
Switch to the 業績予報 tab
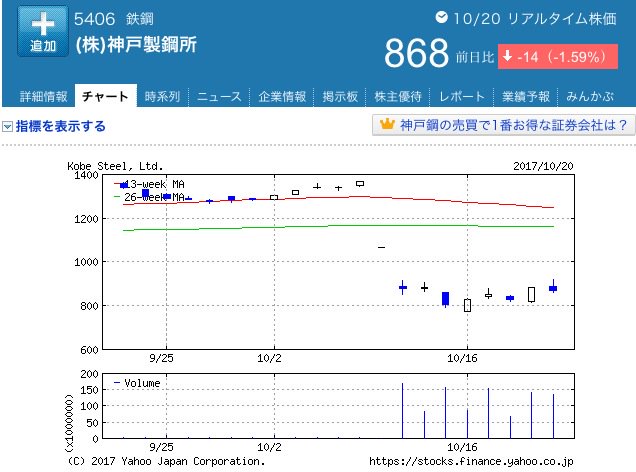[526, 97]
